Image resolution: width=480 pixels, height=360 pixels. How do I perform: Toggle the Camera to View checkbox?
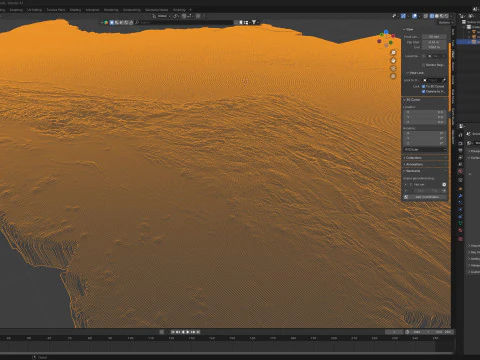(424, 91)
